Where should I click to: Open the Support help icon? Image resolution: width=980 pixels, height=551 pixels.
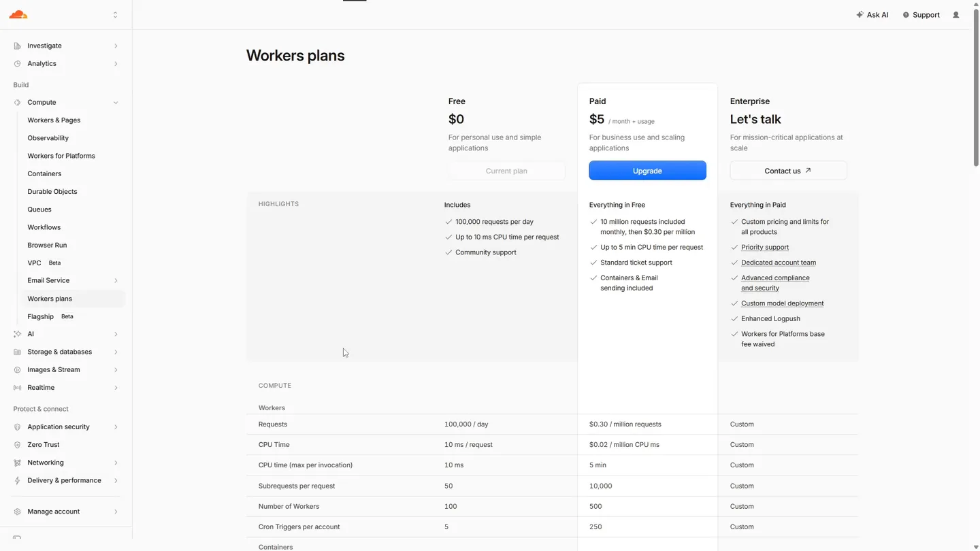[x=906, y=15]
